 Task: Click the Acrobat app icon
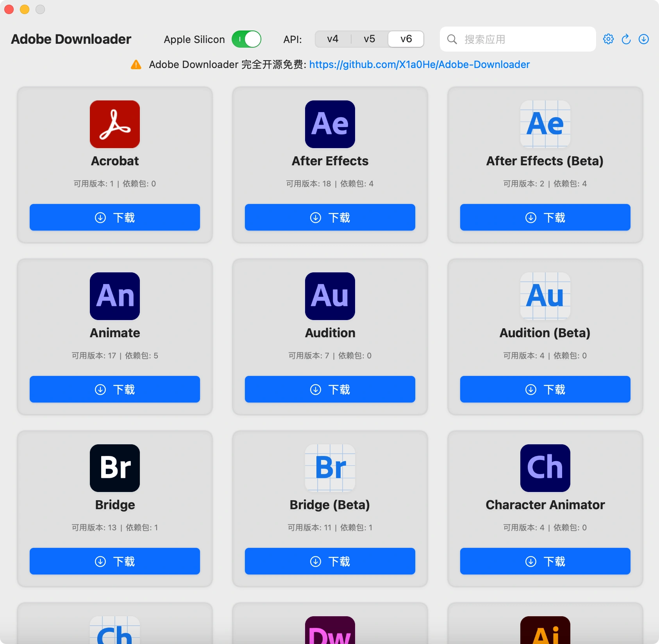tap(115, 124)
